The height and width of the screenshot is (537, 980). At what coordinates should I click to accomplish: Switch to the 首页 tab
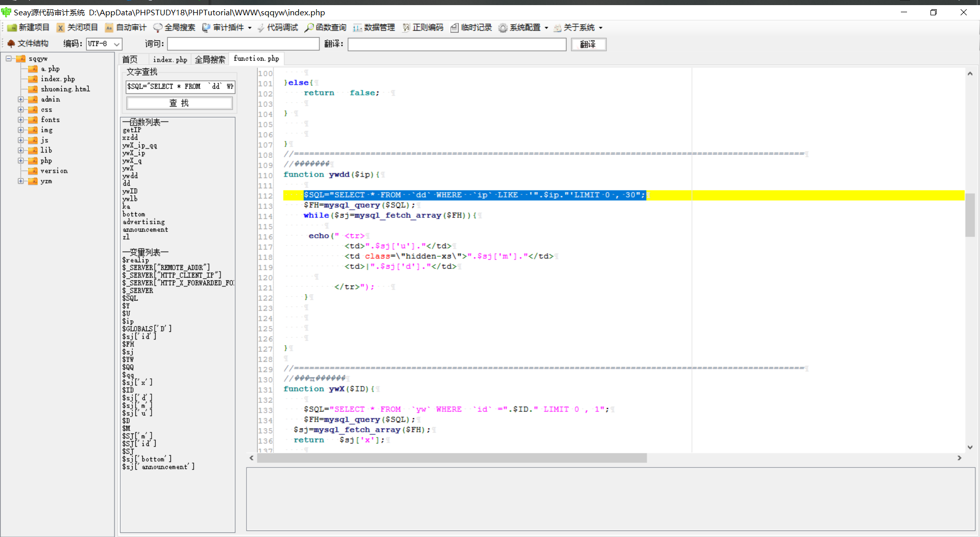click(130, 60)
